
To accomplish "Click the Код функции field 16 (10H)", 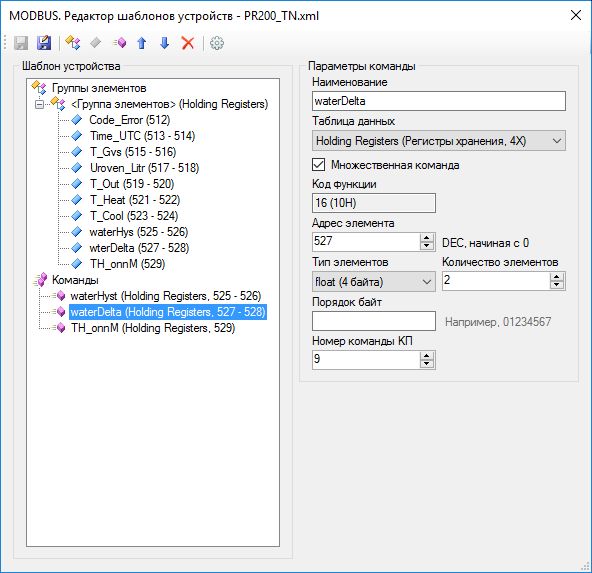I will tap(374, 203).
